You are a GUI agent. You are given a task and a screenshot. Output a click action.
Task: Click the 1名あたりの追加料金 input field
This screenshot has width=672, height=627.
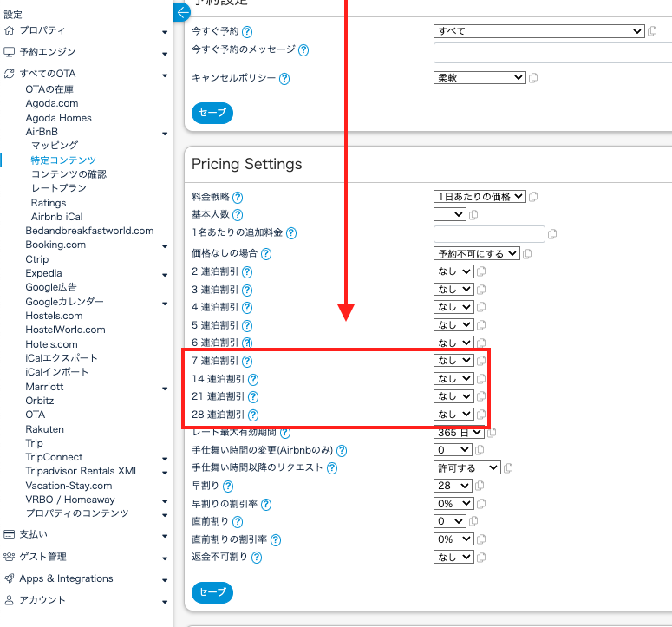(489, 233)
